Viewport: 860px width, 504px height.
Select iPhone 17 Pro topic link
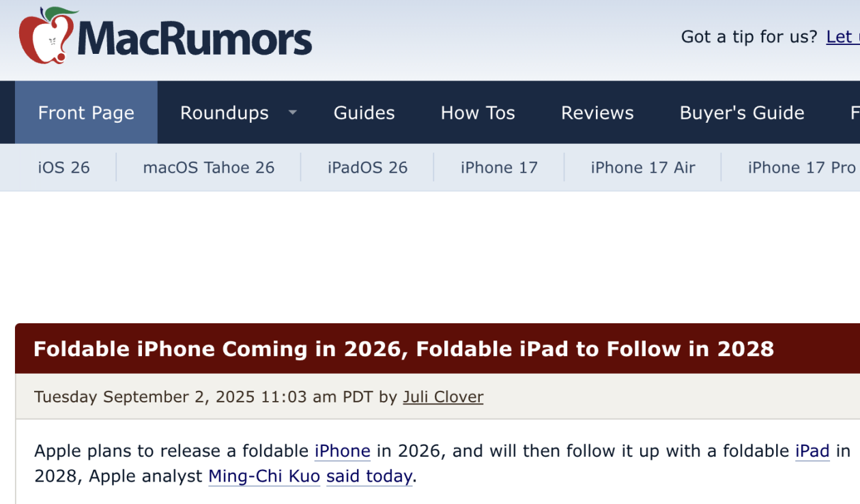pos(801,168)
